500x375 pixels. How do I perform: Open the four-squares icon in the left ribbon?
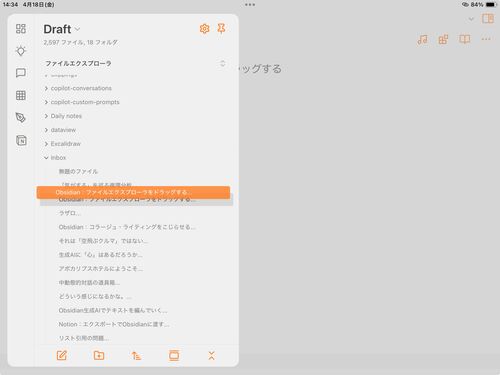(21, 29)
